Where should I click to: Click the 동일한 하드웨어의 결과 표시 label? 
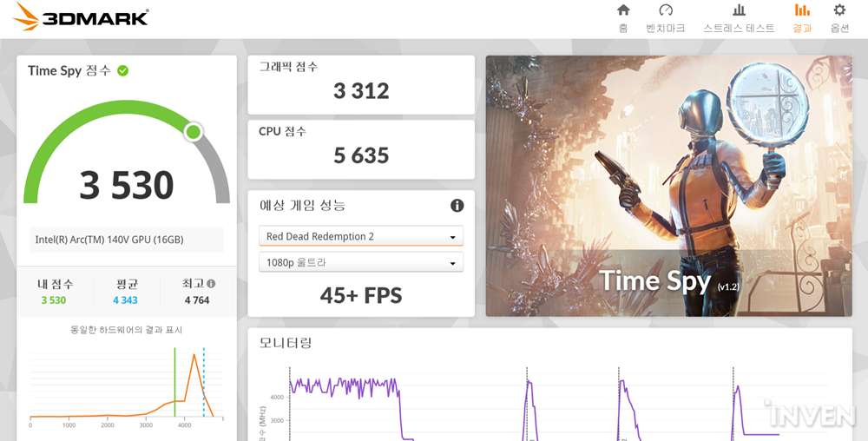(x=126, y=330)
